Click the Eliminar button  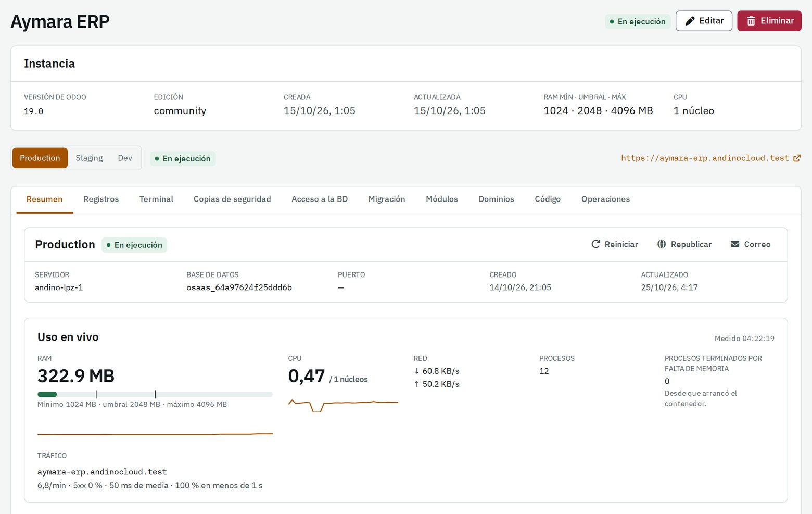pos(769,21)
